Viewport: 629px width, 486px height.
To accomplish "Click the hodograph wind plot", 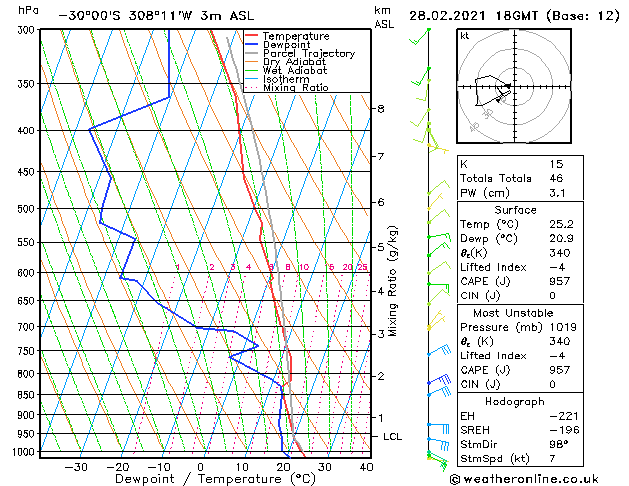I will pyautogui.click(x=514, y=86).
